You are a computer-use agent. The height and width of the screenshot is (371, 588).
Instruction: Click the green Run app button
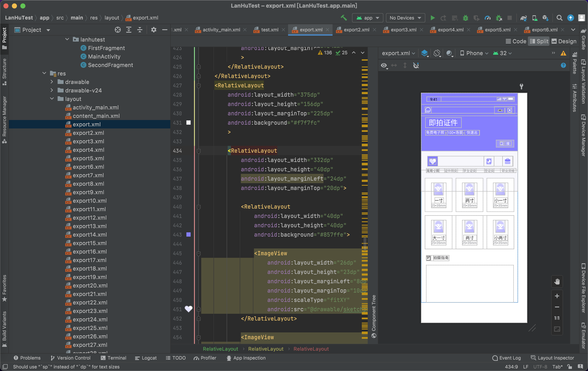tap(433, 18)
